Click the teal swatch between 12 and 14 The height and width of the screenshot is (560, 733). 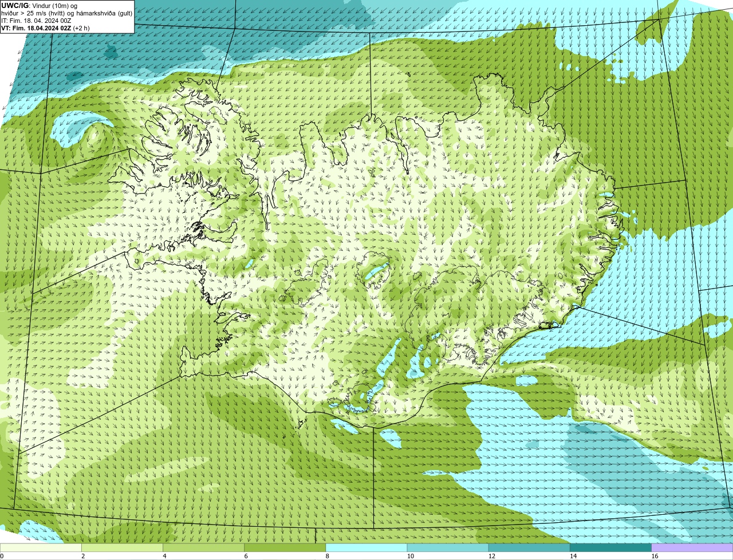(529, 548)
